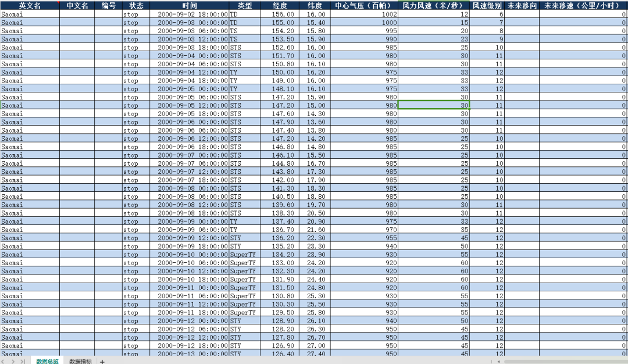
Task: Add a new sheet with the plus button
Action: coord(102,362)
